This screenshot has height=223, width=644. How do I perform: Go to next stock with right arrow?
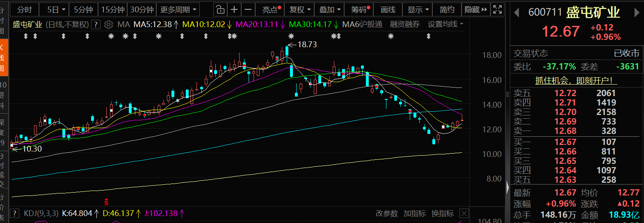pos(637,13)
